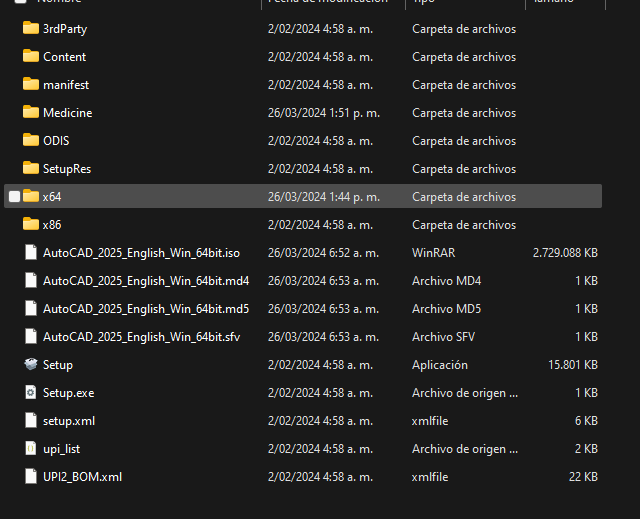Click the x64 date 26/03/2024 1:44 p. m.
Screen dimensions: 640x519
coord(324,197)
